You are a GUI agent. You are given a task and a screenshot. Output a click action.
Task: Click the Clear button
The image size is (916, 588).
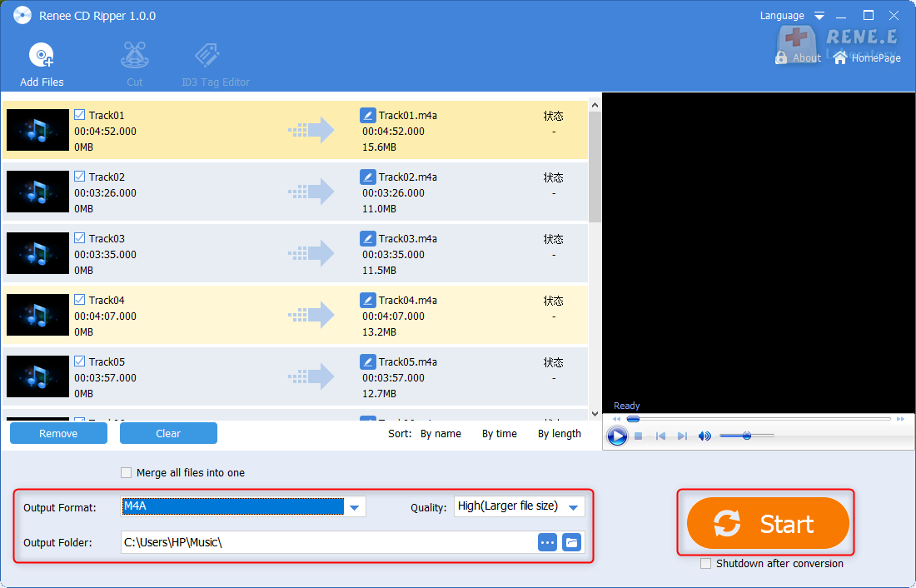click(x=168, y=433)
